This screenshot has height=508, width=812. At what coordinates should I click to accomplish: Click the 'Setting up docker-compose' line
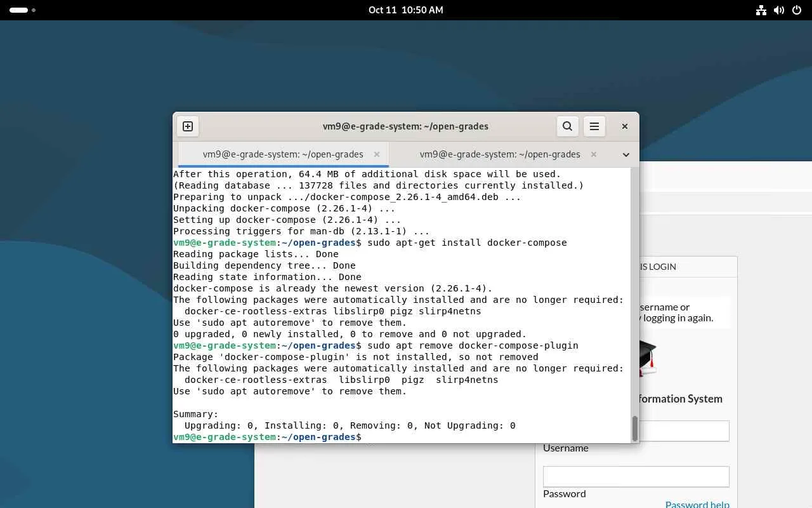287,220
